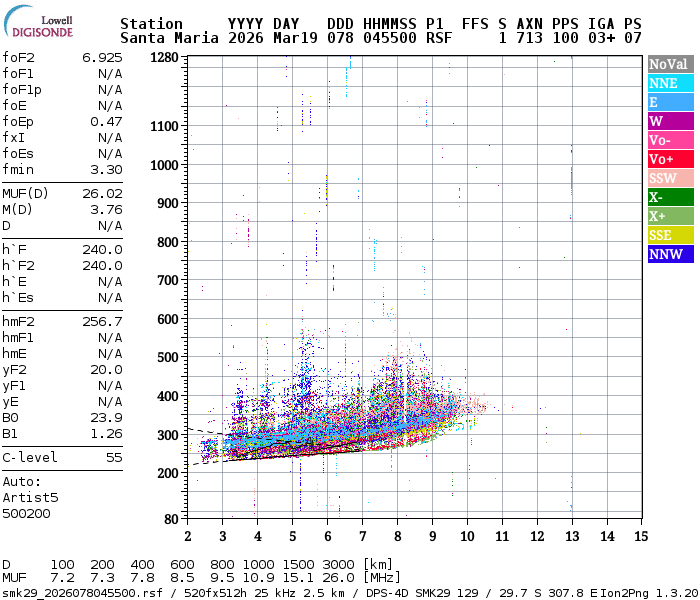Select the Artist5 auto-scaling label
This screenshot has height=600, width=700.
coord(30,497)
